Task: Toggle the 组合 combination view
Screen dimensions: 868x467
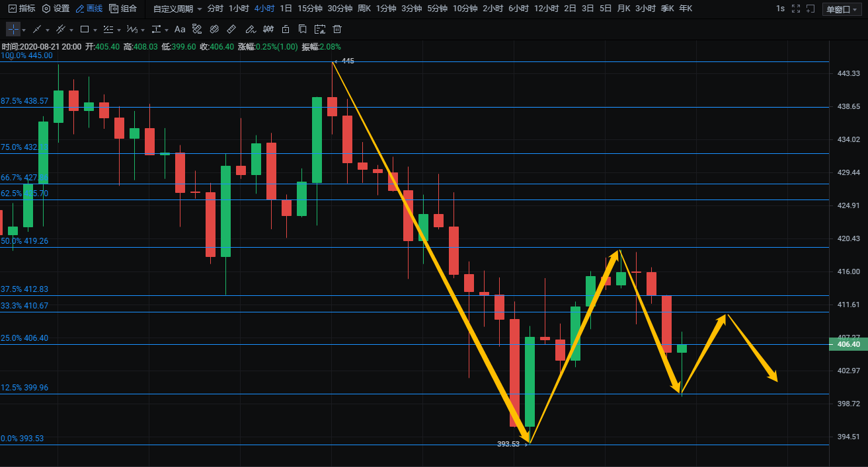Action: pos(123,9)
